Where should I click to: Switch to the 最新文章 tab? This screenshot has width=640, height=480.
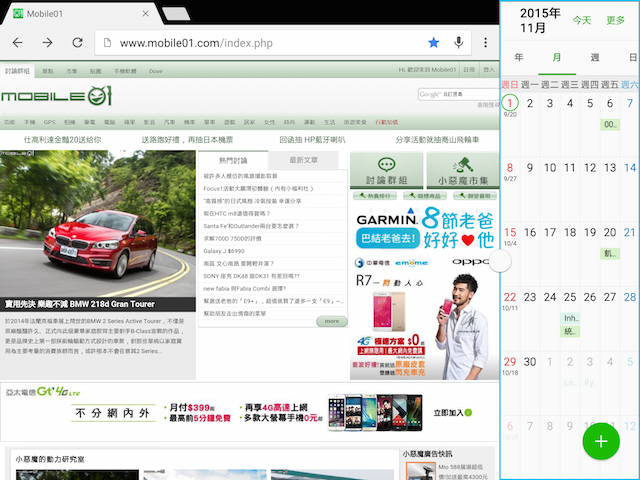[303, 160]
